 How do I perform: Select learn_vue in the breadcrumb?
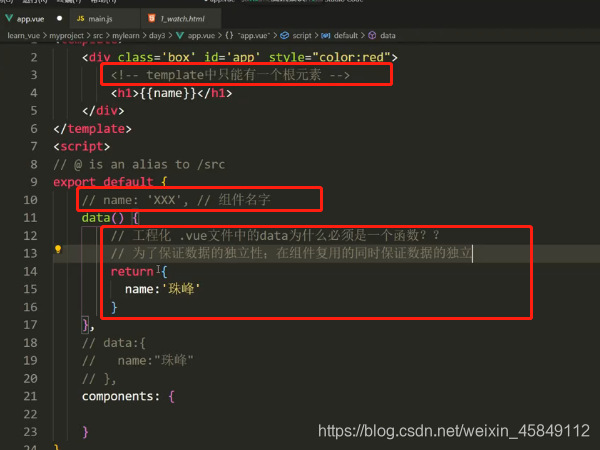24,36
